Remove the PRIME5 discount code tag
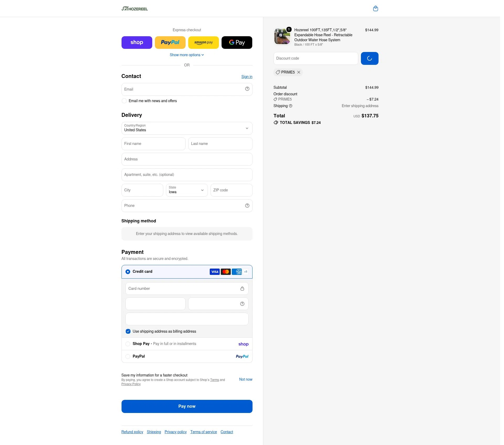The width and height of the screenshot is (504, 445). [299, 72]
